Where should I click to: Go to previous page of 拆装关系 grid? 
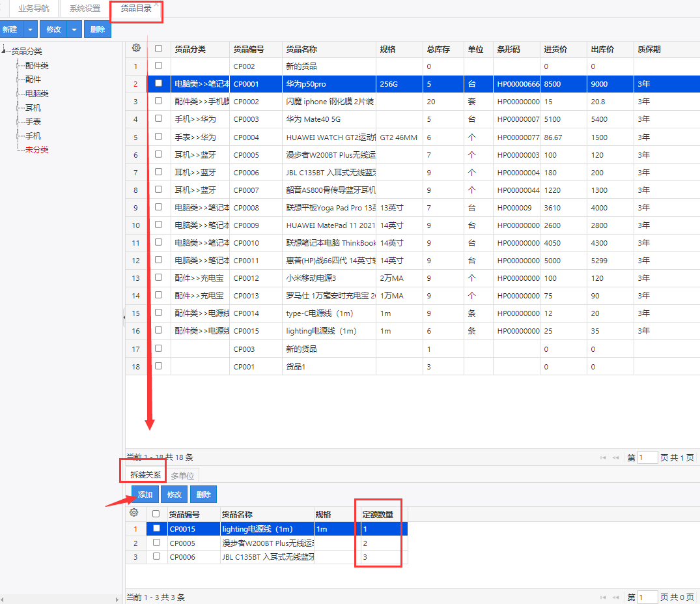pos(616,597)
